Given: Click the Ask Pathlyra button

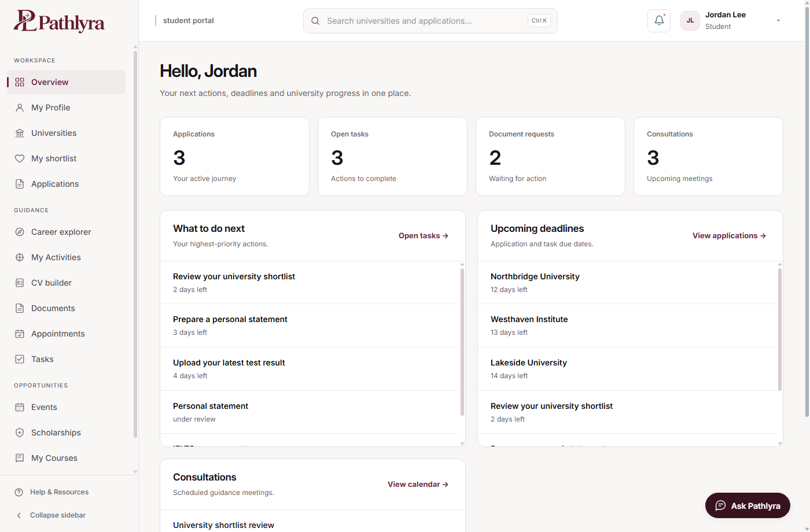Looking at the screenshot, I should click(x=748, y=505).
